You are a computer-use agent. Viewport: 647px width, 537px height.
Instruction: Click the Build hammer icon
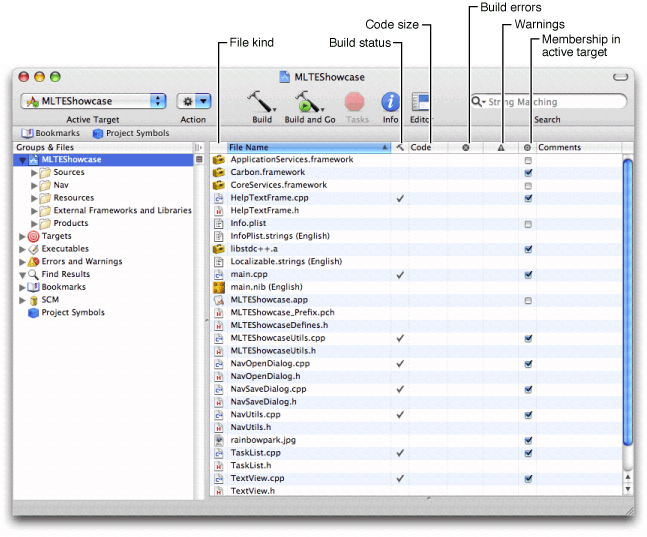(261, 101)
